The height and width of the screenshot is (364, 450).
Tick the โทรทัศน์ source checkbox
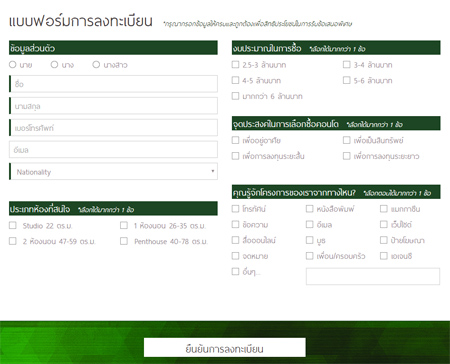(x=235, y=209)
